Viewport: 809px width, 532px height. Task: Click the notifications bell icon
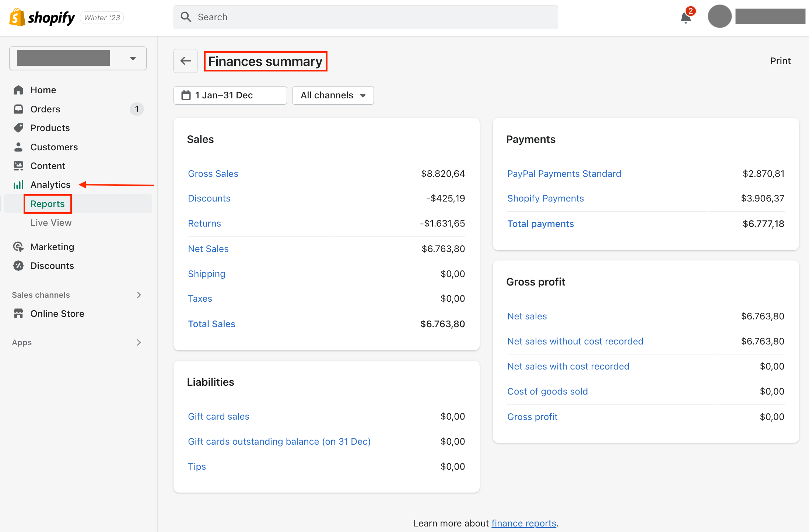[x=686, y=17]
